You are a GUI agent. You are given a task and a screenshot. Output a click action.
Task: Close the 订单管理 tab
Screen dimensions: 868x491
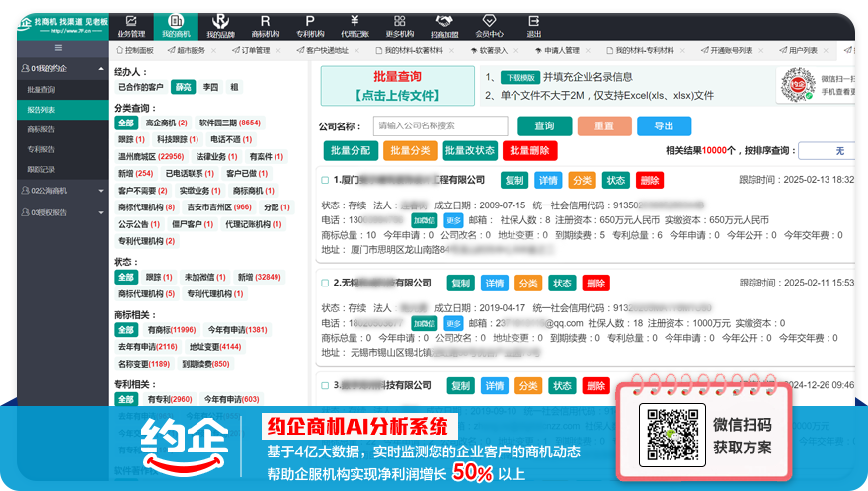tap(278, 51)
